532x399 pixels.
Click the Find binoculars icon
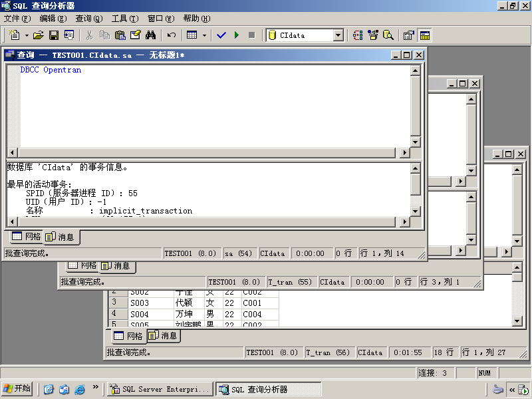click(151, 35)
